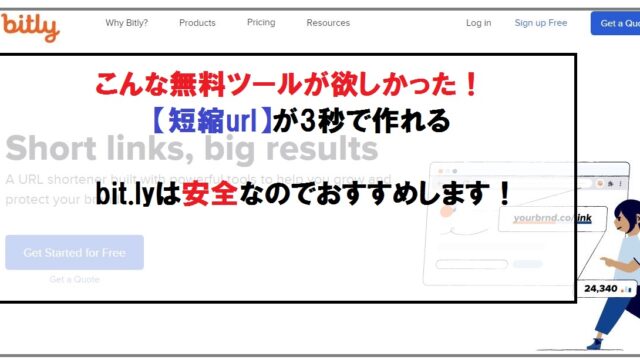Screen dimensions: 640x360
Task: Click the puzzle-piece extensions icon in mock browser
Action: coord(611,184)
